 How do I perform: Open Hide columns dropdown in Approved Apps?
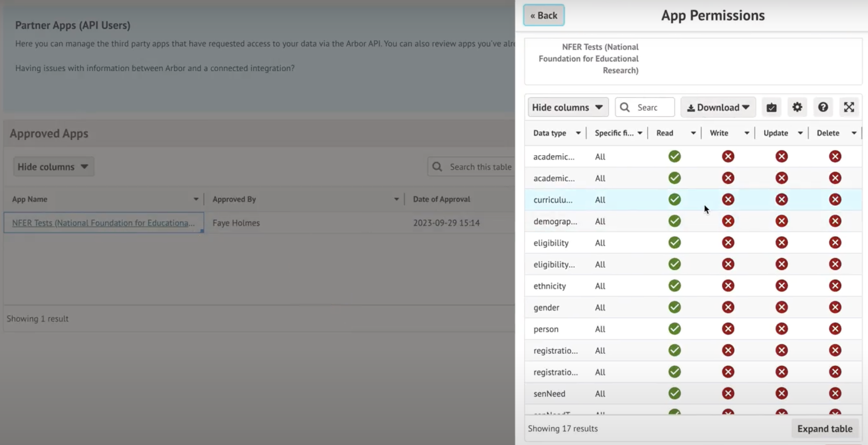54,167
